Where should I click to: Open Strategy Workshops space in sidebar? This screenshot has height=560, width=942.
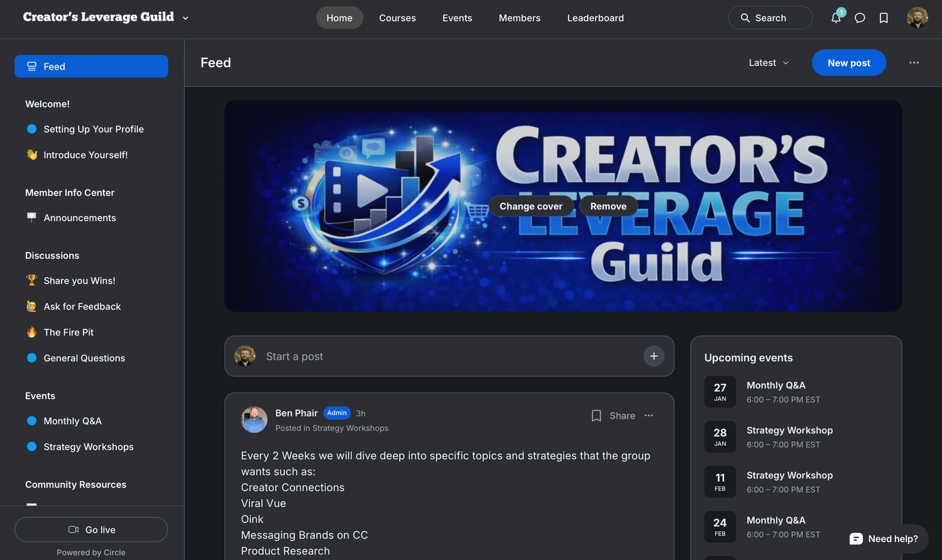tap(91, 446)
